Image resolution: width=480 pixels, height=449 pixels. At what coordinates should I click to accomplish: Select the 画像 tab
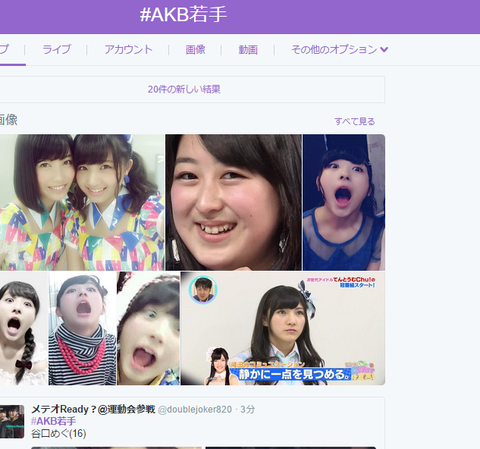[x=195, y=50]
